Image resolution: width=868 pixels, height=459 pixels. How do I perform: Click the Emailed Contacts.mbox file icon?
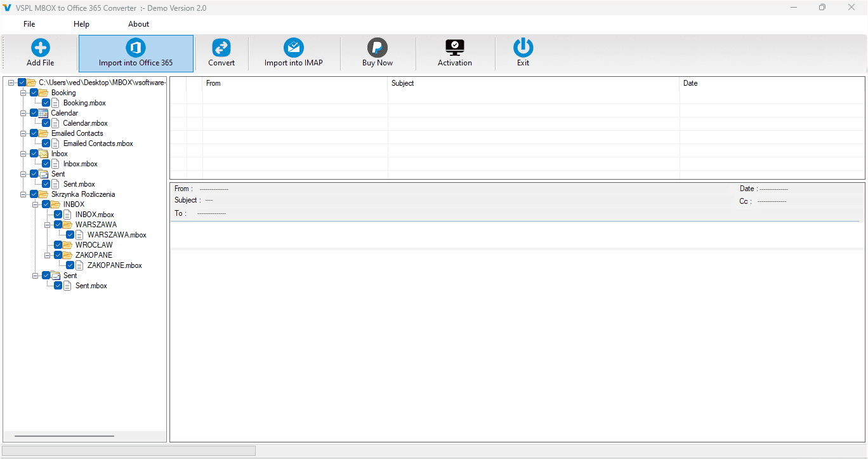(56, 143)
